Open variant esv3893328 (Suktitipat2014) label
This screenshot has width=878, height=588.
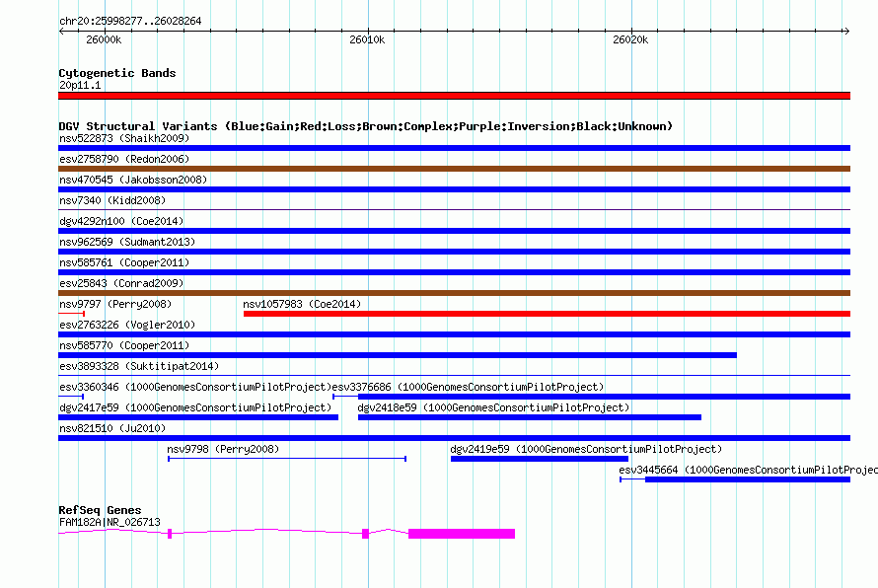pyautogui.click(x=139, y=366)
